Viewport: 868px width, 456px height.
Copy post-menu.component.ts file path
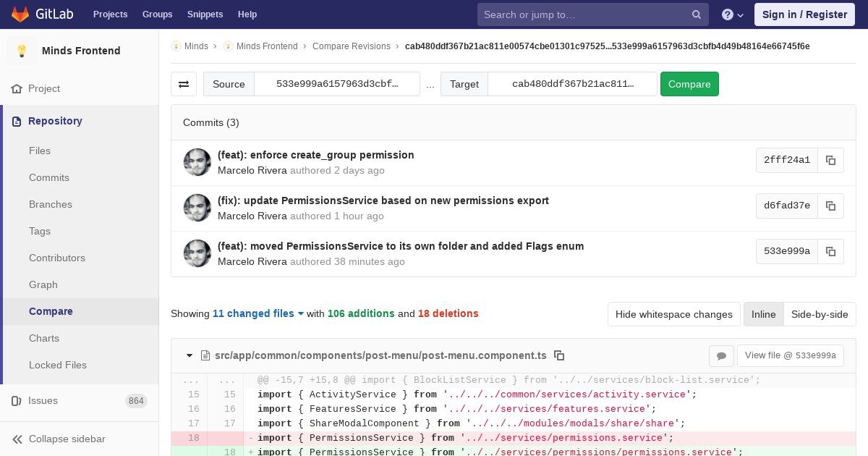point(559,355)
